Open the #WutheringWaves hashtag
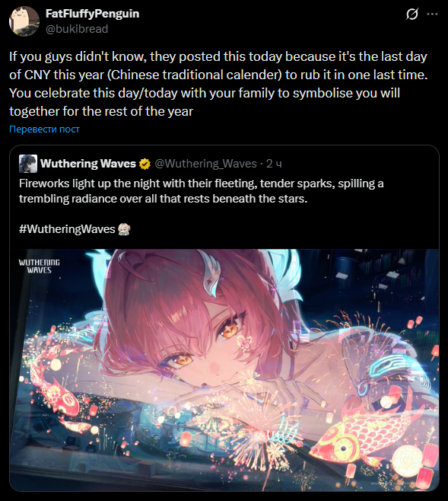This screenshot has height=501, width=448. pos(67,229)
